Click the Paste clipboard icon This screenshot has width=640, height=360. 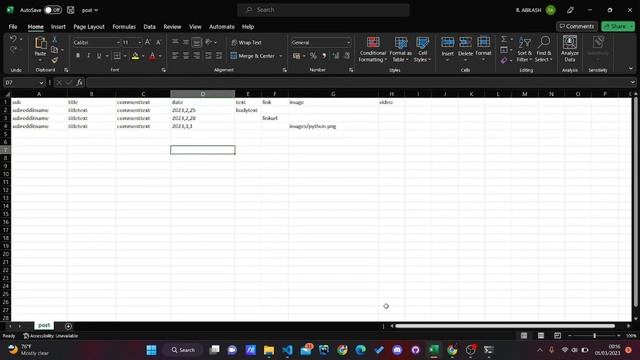40,43
